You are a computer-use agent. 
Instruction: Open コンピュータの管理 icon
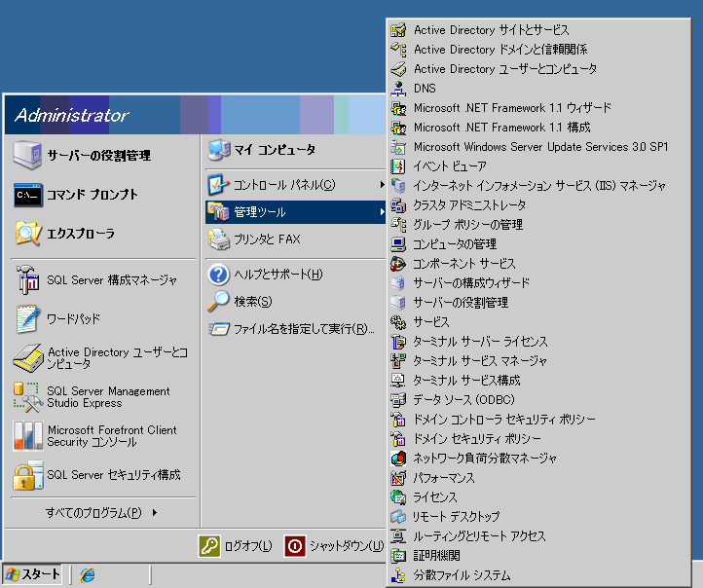(398, 244)
